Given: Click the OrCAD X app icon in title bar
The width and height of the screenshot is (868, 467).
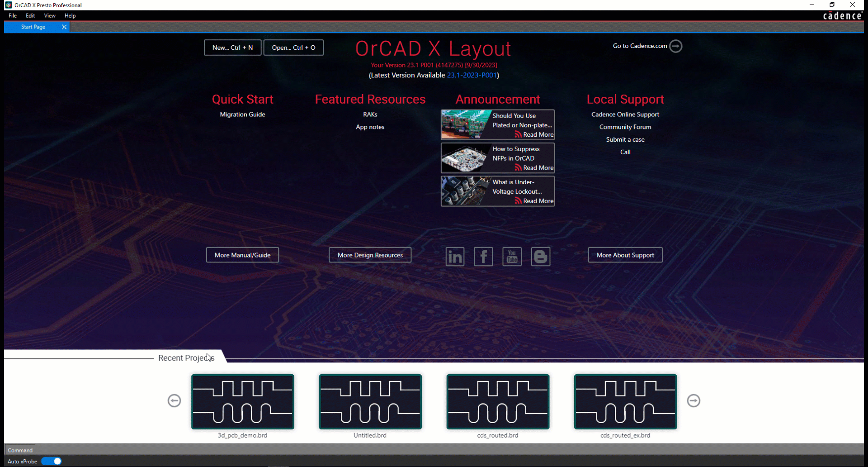Looking at the screenshot, I should [9, 5].
